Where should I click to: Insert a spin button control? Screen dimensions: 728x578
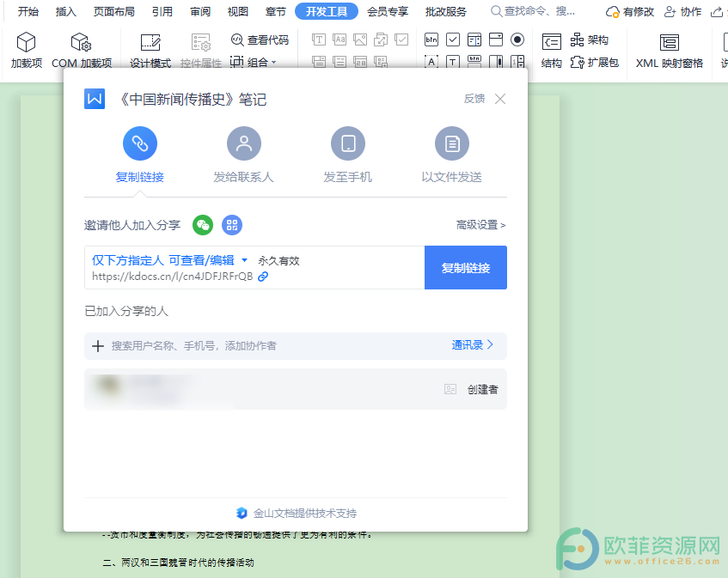click(517, 62)
